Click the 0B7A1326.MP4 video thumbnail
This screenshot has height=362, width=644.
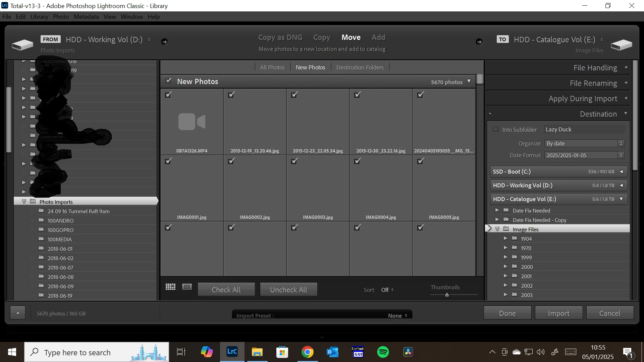point(192,122)
